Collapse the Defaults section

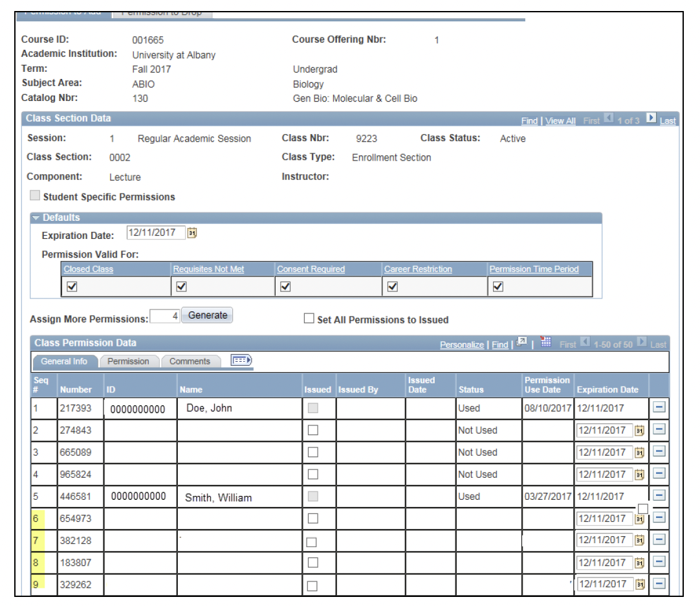click(36, 218)
